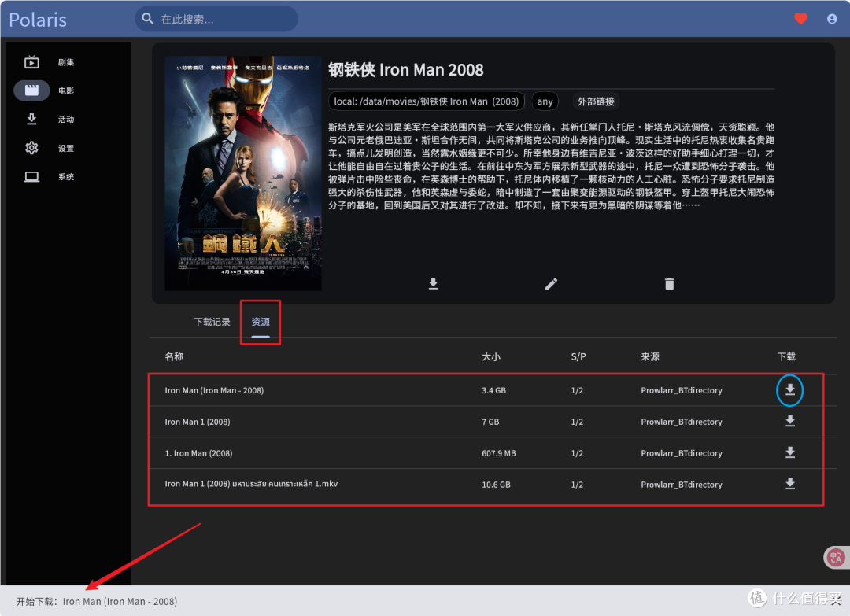This screenshot has width=850, height=616.
Task: Click the S/P column header
Action: 578,356
